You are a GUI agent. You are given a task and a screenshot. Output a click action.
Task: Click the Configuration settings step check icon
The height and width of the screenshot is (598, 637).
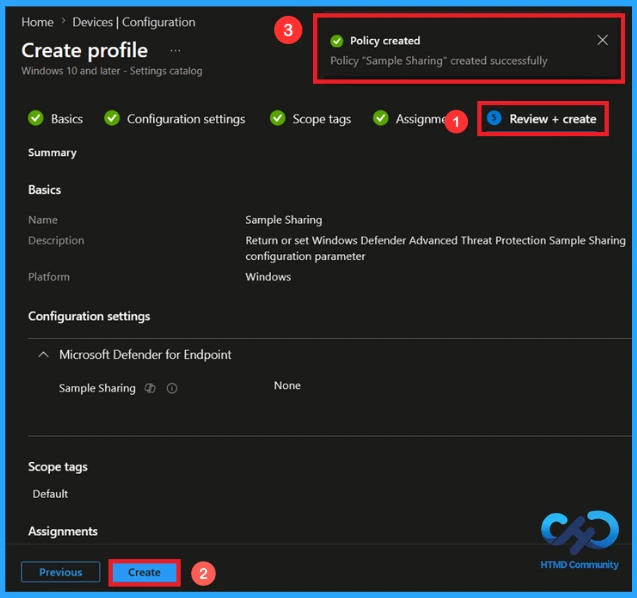[x=112, y=118]
